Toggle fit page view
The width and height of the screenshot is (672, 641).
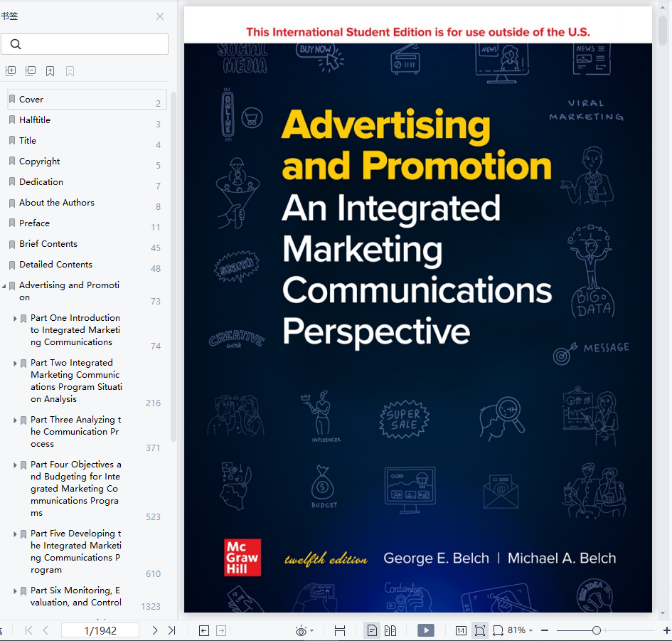click(480, 630)
